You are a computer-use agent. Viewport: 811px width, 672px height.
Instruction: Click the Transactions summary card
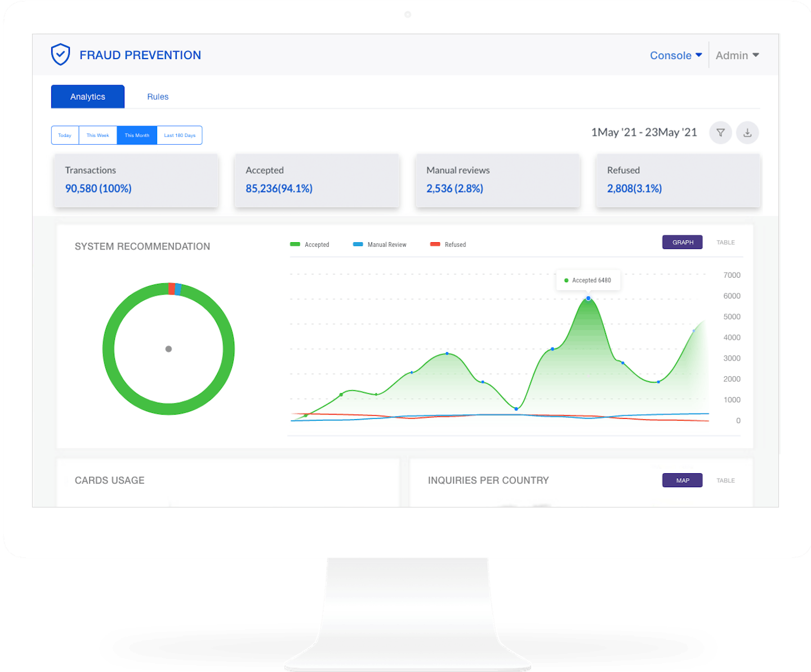[x=136, y=180]
